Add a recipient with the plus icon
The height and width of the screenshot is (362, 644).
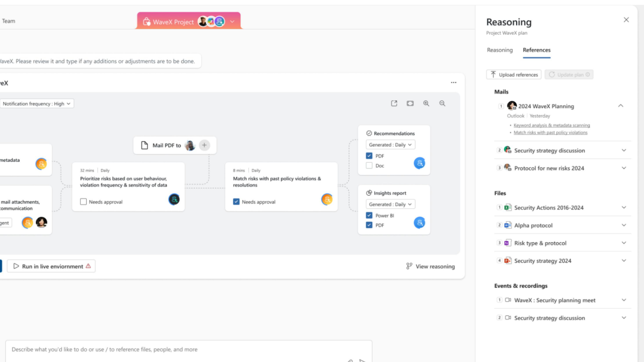click(204, 145)
